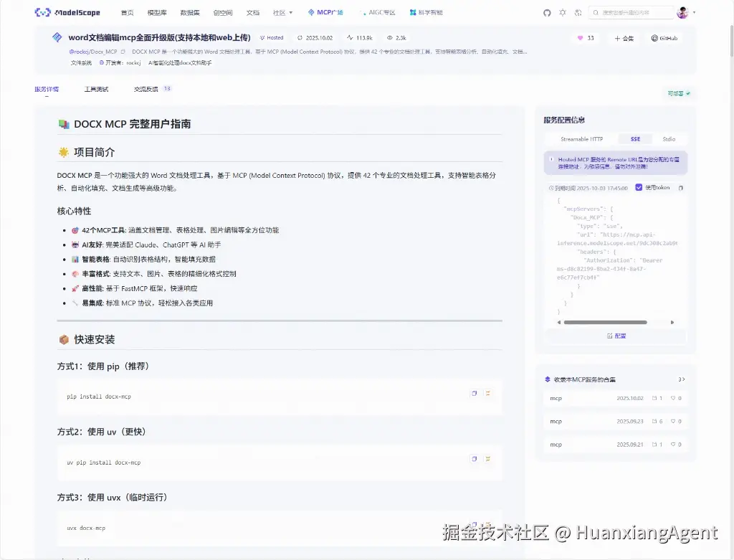Open the user avatar dropdown arrow
Screen dimensions: 734x560
(694, 13)
